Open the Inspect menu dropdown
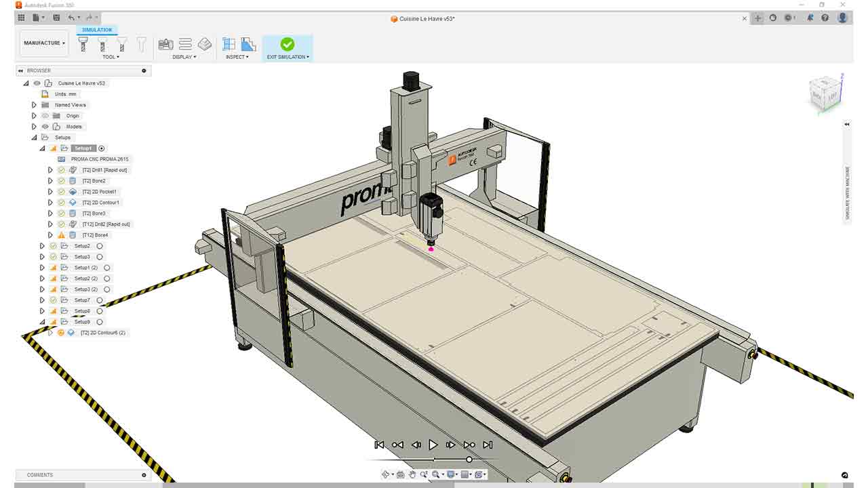Viewport: 868px width, 488px height. (x=237, y=57)
